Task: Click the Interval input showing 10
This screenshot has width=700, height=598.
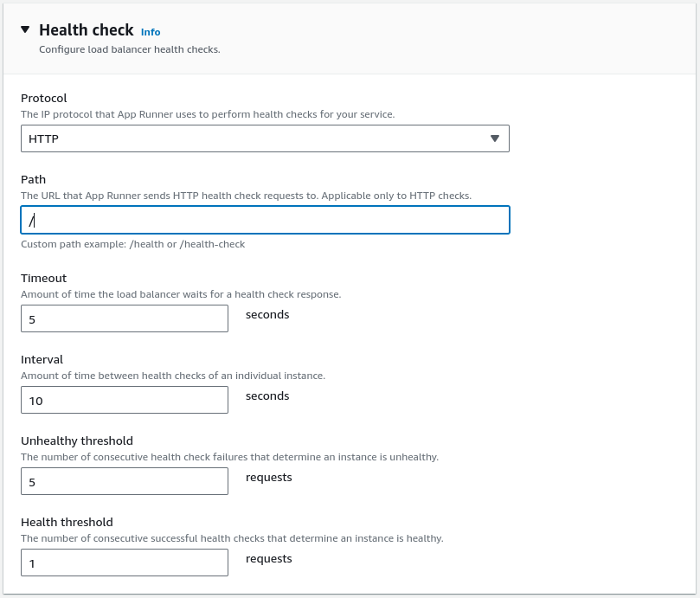Action: pyautogui.click(x=125, y=400)
